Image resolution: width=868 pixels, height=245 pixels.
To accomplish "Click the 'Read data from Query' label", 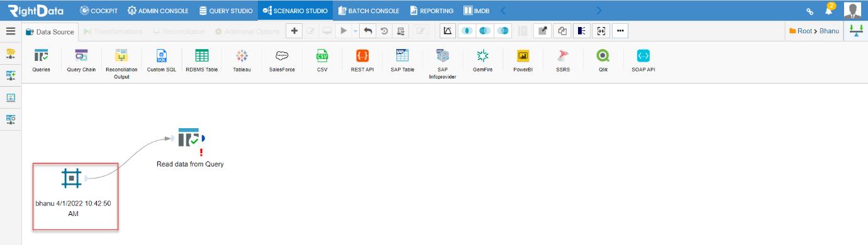I will point(190,164).
